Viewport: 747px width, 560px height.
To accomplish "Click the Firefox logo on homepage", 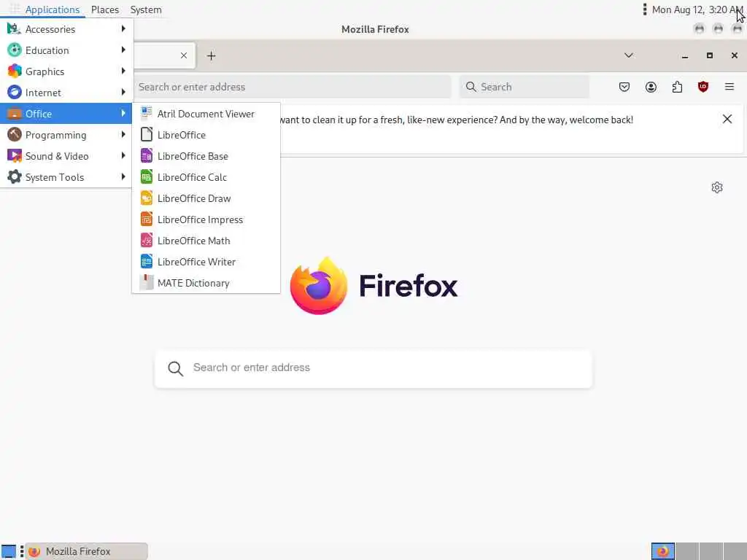I will tap(318, 286).
